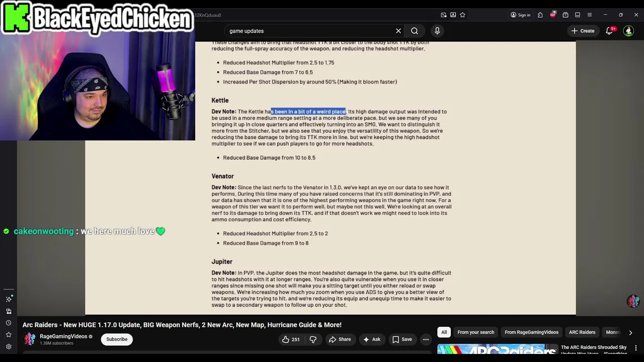Open the sparkle AI icon in the sidebar
This screenshot has width=644, height=362.
coord(9,299)
